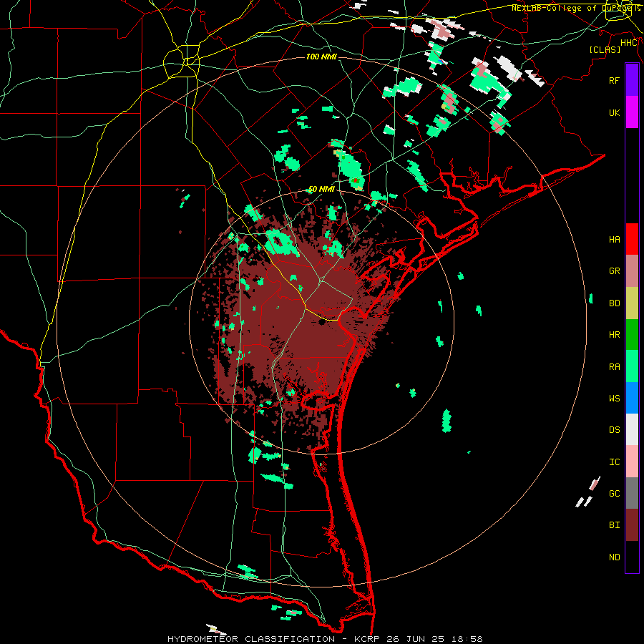The width and height of the screenshot is (644, 644).
Task: Click the red HA legend color swatch
Action: tap(632, 239)
